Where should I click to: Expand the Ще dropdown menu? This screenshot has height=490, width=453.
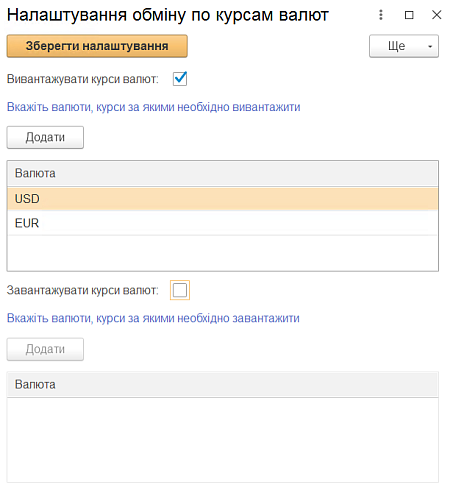[x=404, y=46]
